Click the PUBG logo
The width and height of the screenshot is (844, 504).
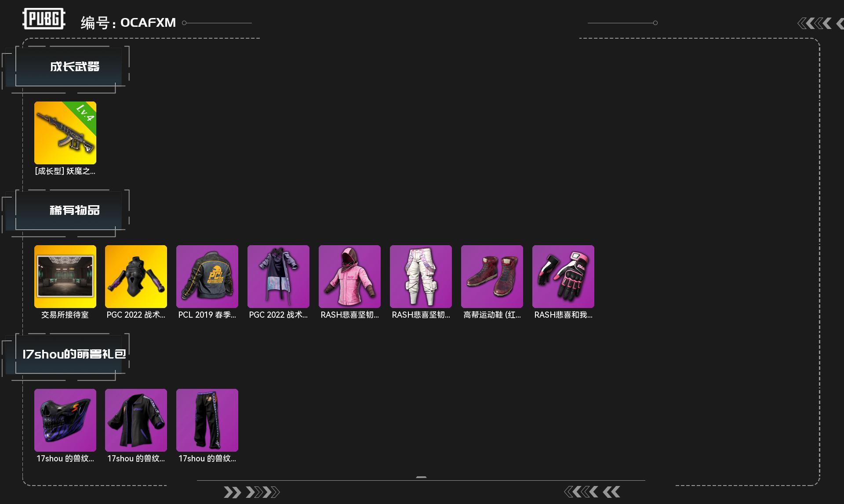(44, 19)
